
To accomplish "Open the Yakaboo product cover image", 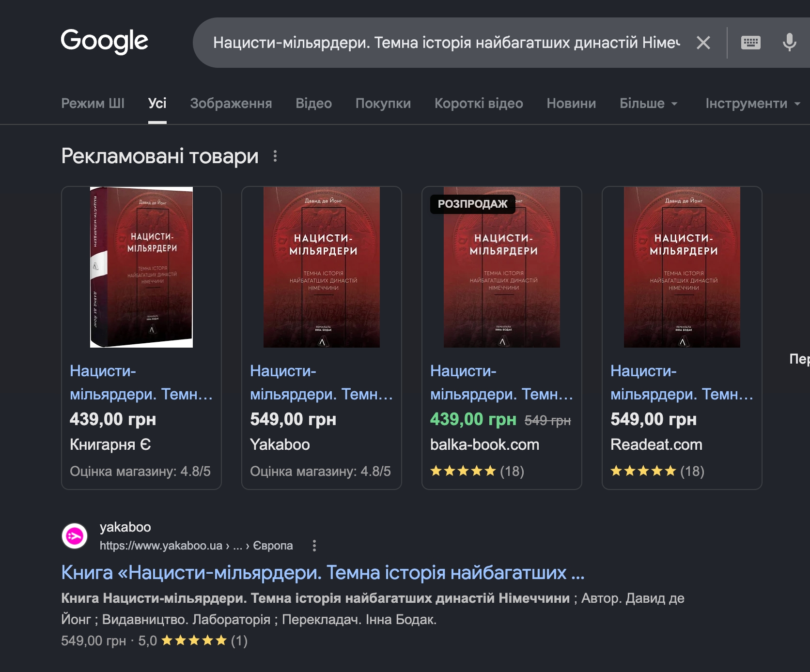I will (x=322, y=267).
